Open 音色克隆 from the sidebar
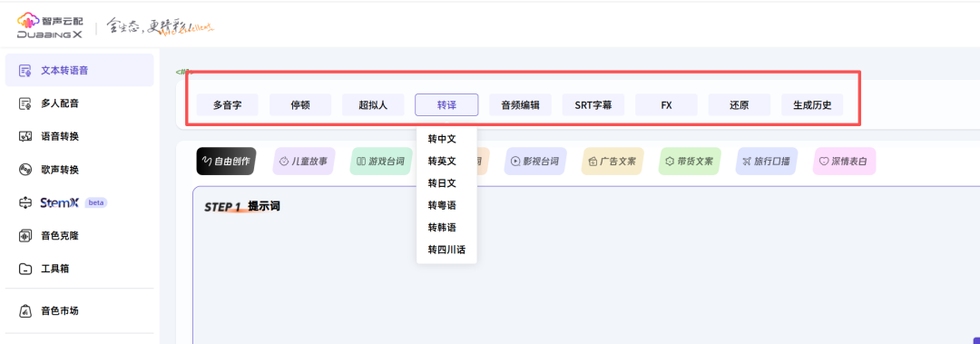 pos(79,236)
